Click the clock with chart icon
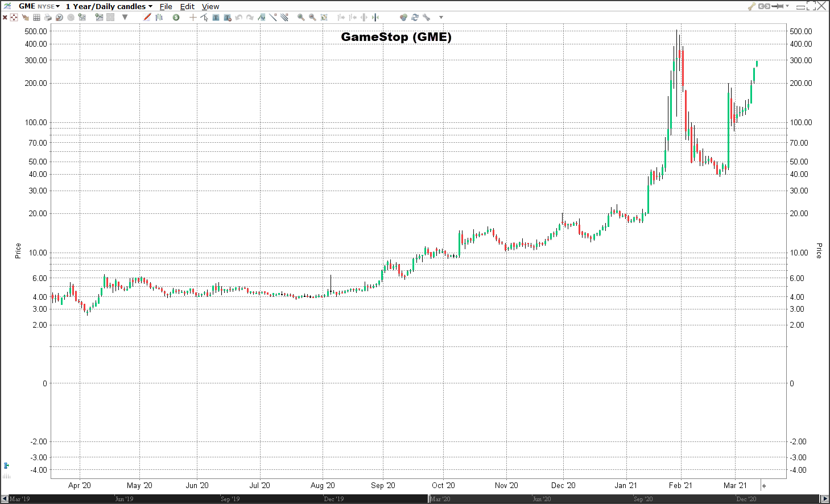The width and height of the screenshot is (830, 504). pos(59,18)
